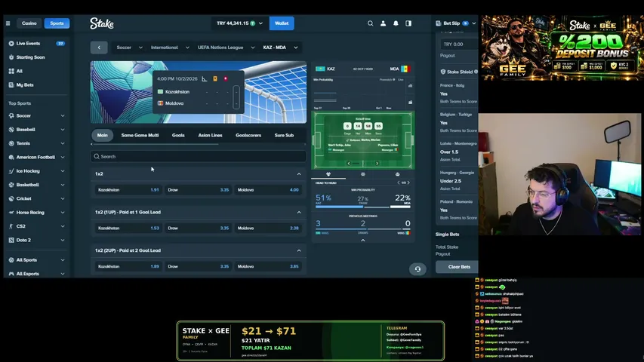Select the Goals tab

[178, 135]
